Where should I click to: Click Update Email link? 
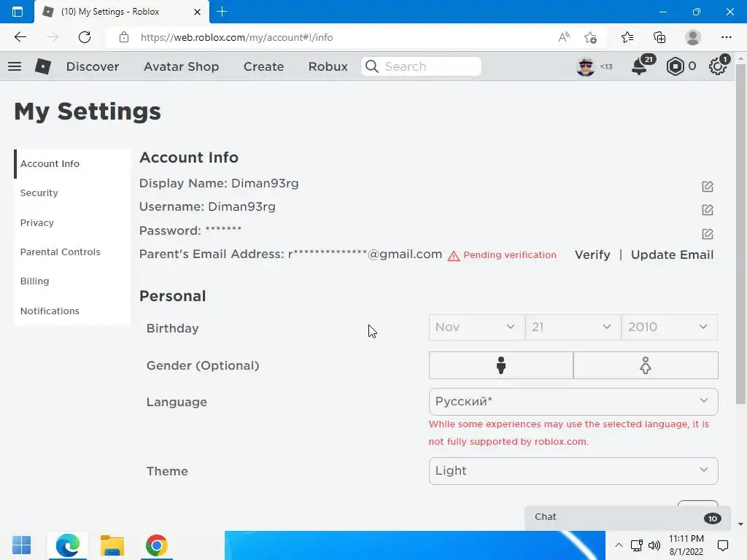pyautogui.click(x=672, y=254)
